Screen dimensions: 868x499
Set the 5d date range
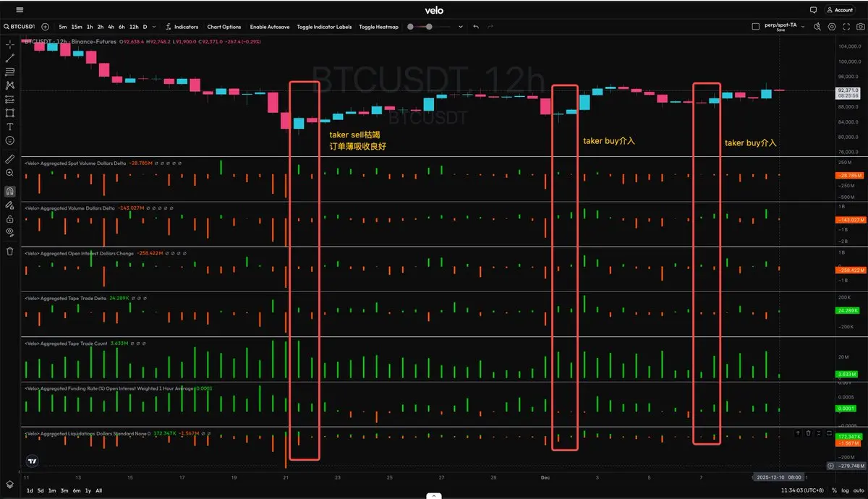[x=41, y=490]
